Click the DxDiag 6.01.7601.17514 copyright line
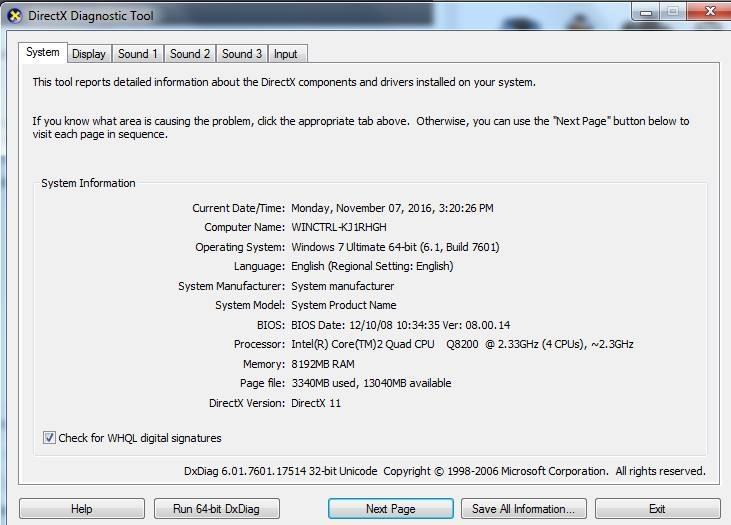The height and width of the screenshot is (525, 731). tap(445, 471)
